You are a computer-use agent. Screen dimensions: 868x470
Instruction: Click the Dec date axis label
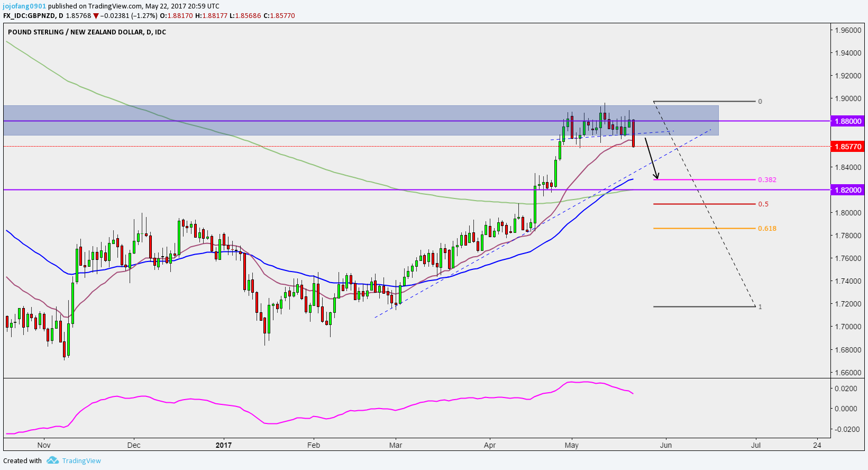click(x=134, y=445)
